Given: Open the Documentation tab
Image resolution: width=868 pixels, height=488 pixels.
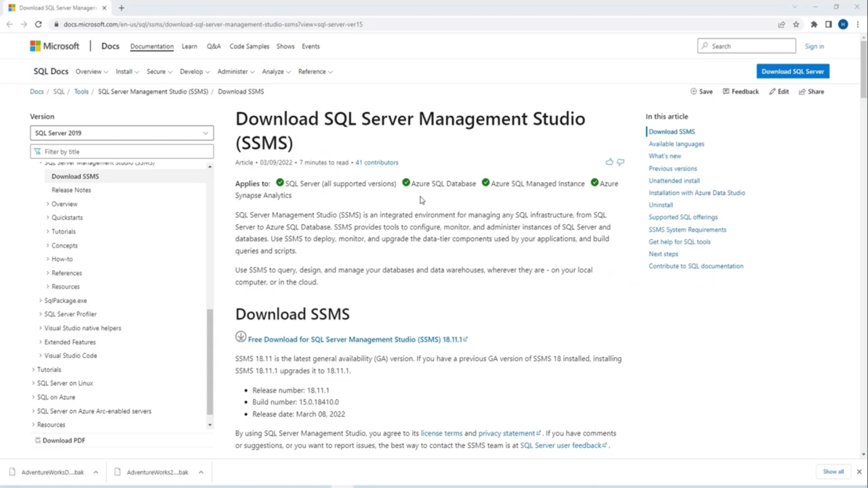Looking at the screenshot, I should click(152, 46).
